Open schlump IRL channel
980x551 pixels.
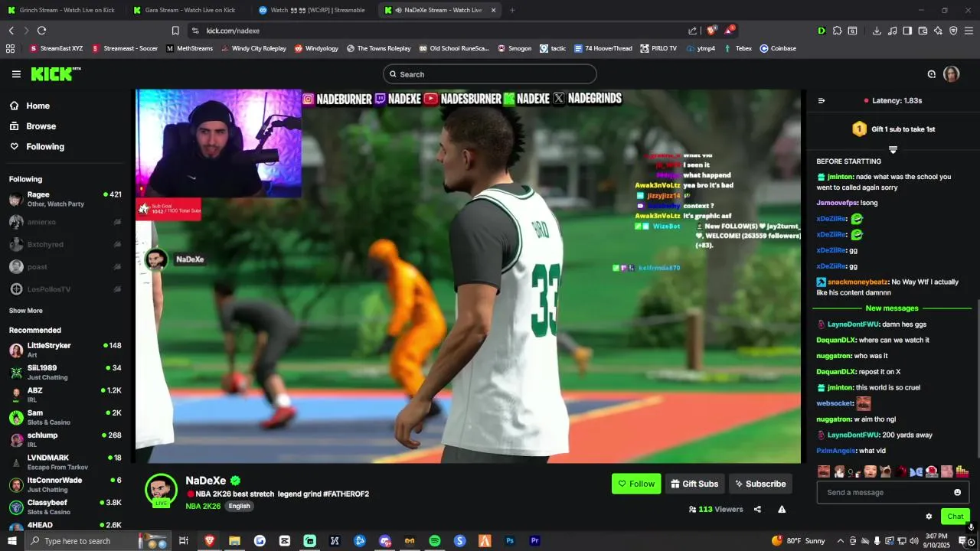[x=65, y=439]
